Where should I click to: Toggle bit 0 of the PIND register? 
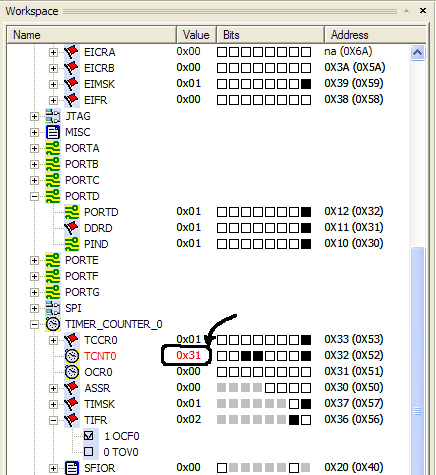(x=306, y=244)
